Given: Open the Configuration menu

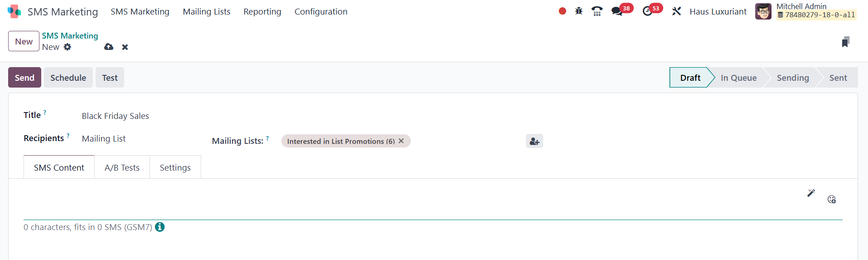Looking at the screenshot, I should pos(321,12).
